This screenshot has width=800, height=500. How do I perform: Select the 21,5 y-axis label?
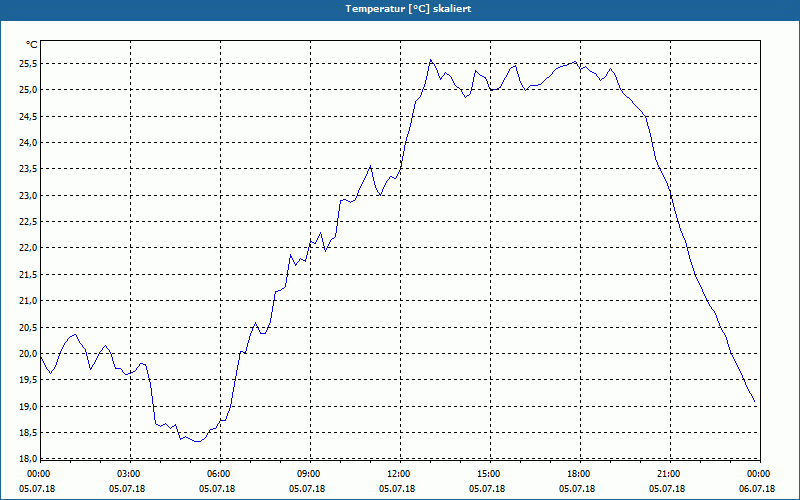pyautogui.click(x=28, y=275)
